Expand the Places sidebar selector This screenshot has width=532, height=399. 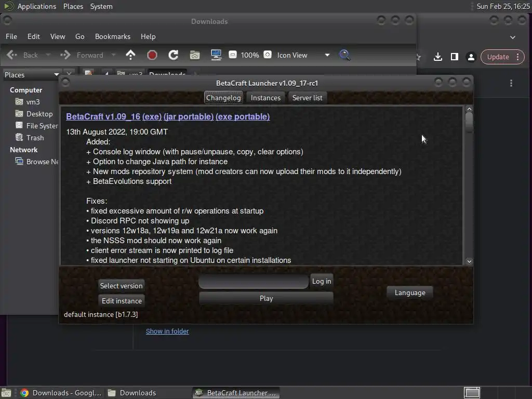[x=32, y=75]
